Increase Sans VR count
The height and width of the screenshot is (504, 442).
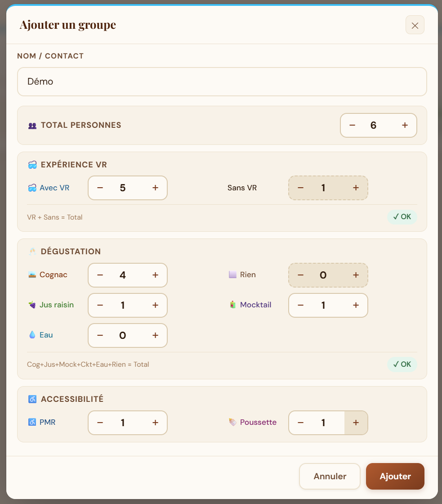[x=356, y=188]
